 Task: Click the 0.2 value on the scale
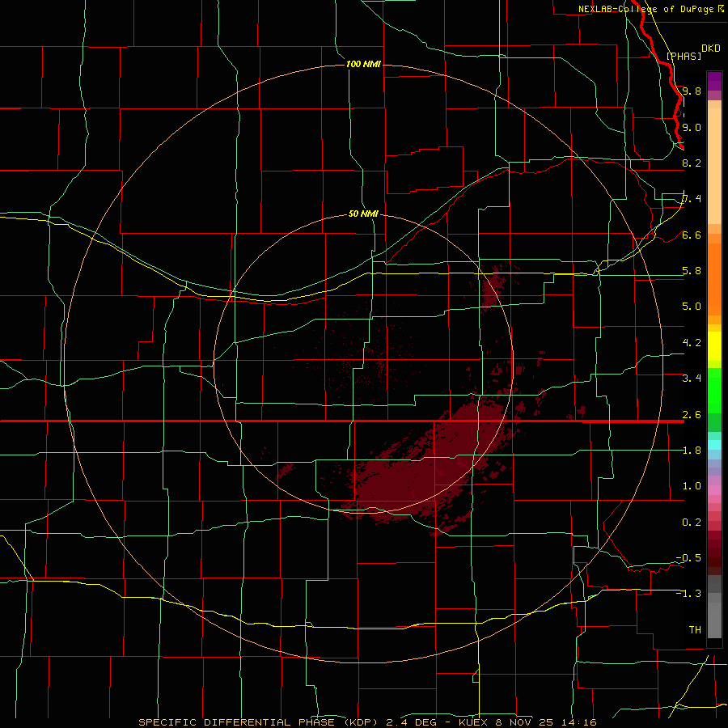click(x=692, y=522)
